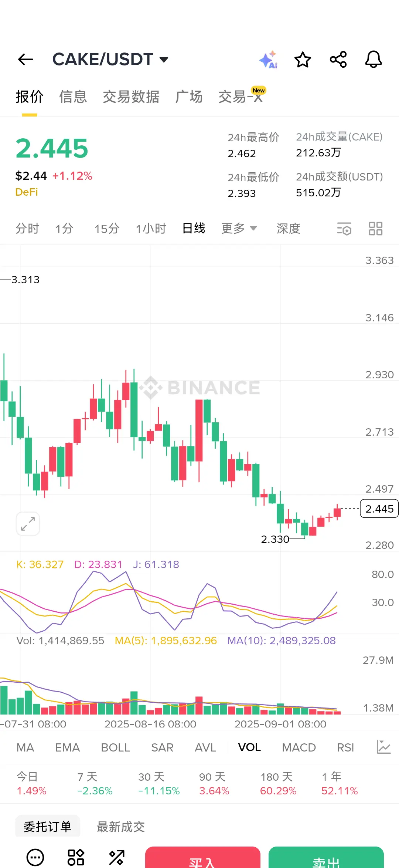The height and width of the screenshot is (868, 399).
Task: Toggle the RSI indicator
Action: (x=345, y=747)
